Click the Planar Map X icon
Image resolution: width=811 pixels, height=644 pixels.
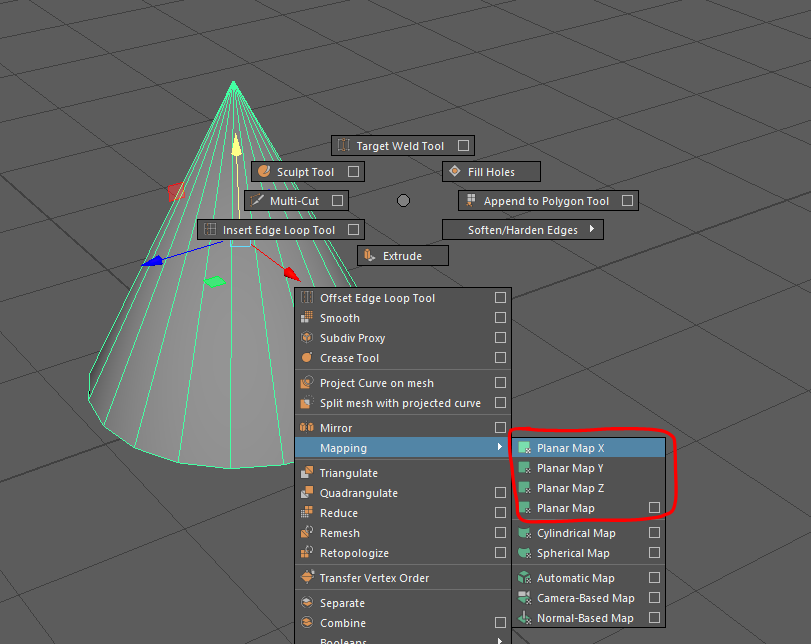click(524, 447)
